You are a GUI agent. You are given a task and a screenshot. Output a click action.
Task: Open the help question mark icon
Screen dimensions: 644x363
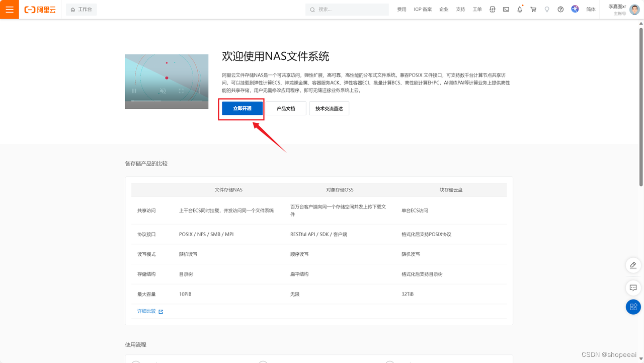(560, 10)
